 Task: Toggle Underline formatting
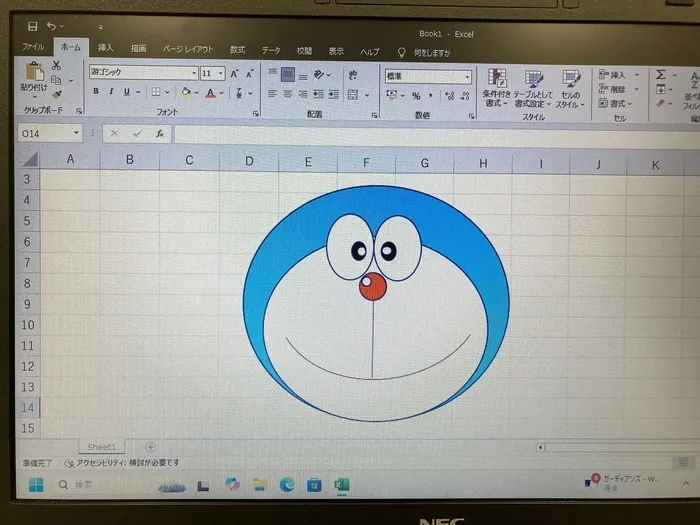point(127,92)
